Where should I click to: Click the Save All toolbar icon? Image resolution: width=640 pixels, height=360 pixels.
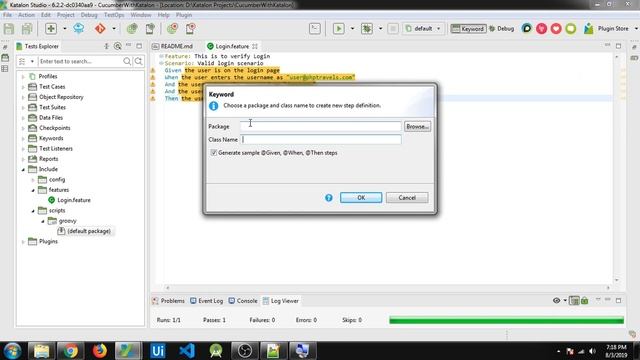(x=27, y=29)
